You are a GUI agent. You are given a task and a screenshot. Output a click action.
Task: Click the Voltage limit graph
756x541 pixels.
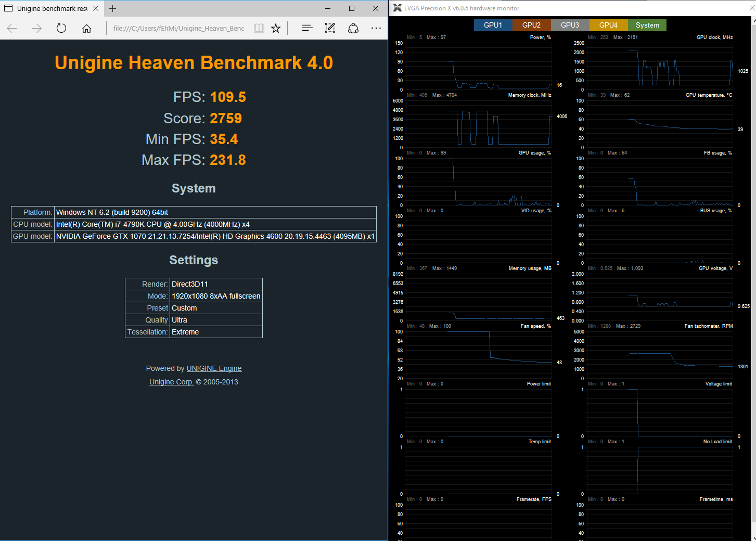pos(660,413)
